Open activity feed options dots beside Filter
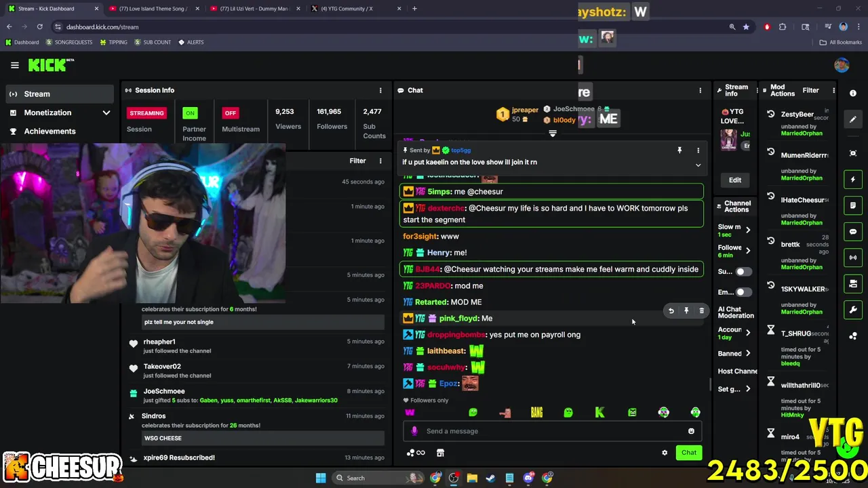 (x=380, y=161)
